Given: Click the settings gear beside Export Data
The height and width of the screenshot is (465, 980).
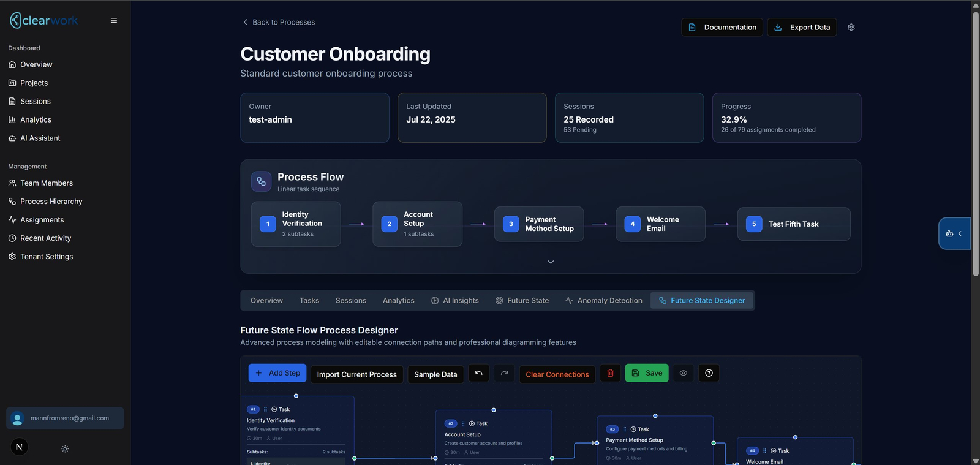Looking at the screenshot, I should pyautogui.click(x=851, y=28).
